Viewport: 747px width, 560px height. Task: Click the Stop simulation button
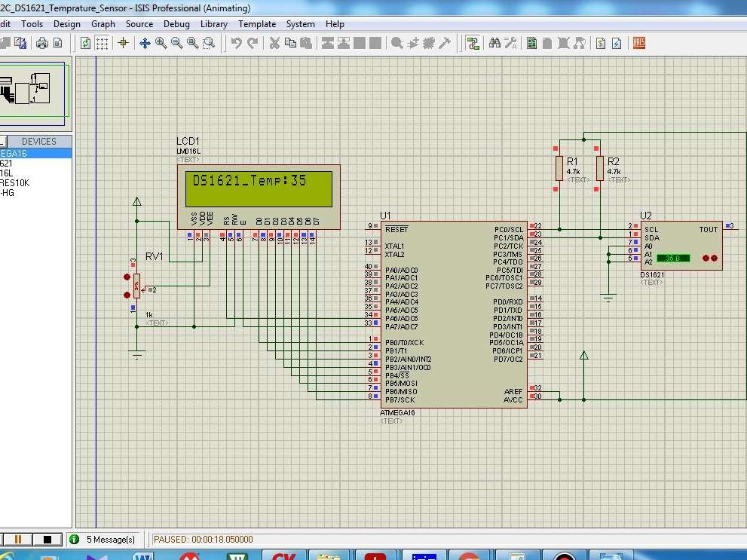(47, 540)
